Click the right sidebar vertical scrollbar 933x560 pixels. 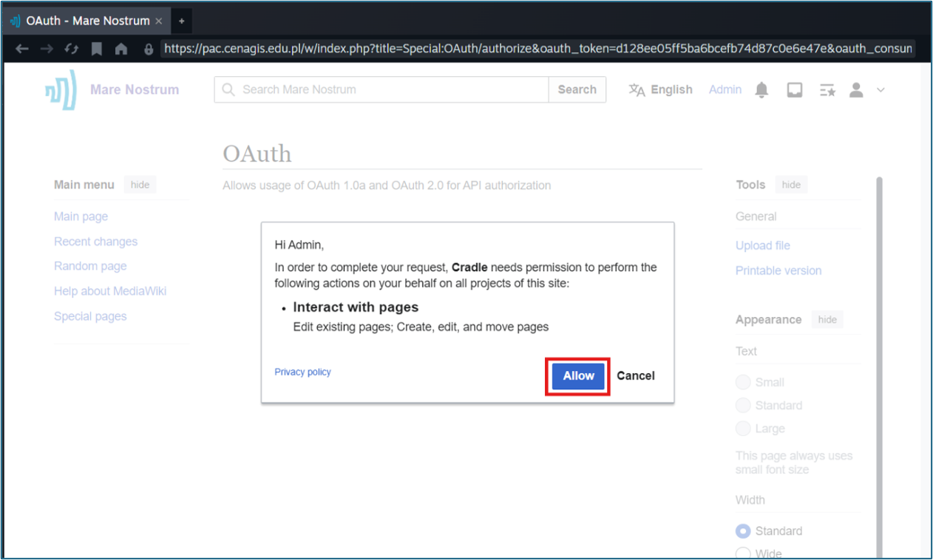click(879, 366)
